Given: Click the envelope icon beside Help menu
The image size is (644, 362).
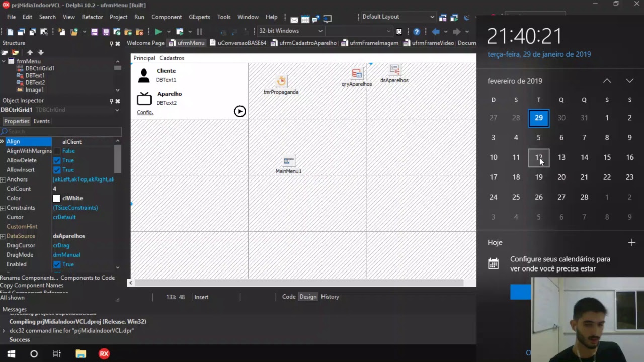Looking at the screenshot, I should click(294, 19).
